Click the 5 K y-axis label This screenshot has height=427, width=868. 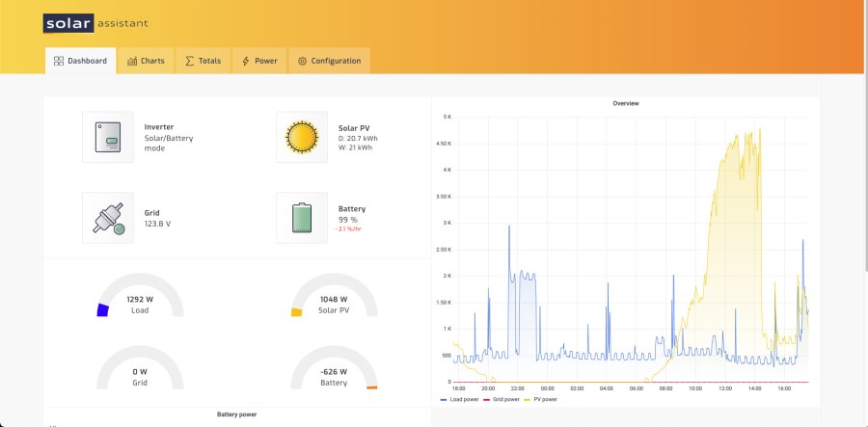point(448,117)
